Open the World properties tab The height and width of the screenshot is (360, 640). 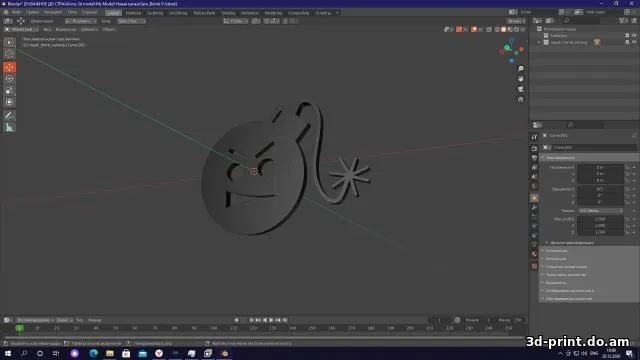[x=534, y=187]
